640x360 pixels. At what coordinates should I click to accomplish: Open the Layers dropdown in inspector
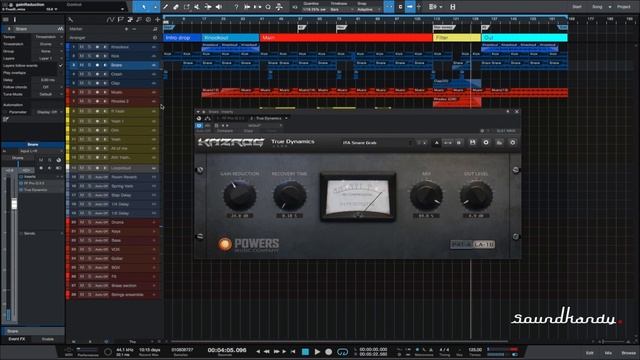point(48,59)
